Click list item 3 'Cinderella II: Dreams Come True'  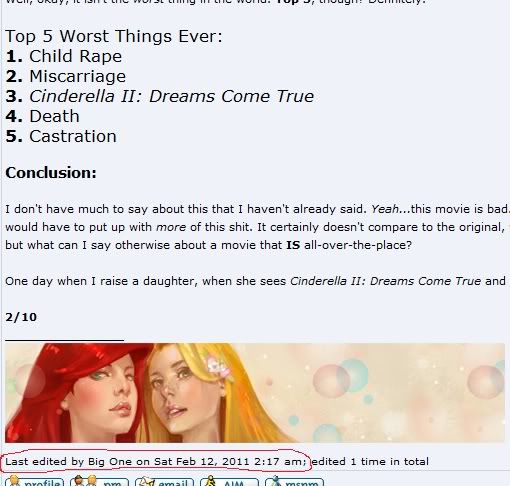tap(160, 96)
